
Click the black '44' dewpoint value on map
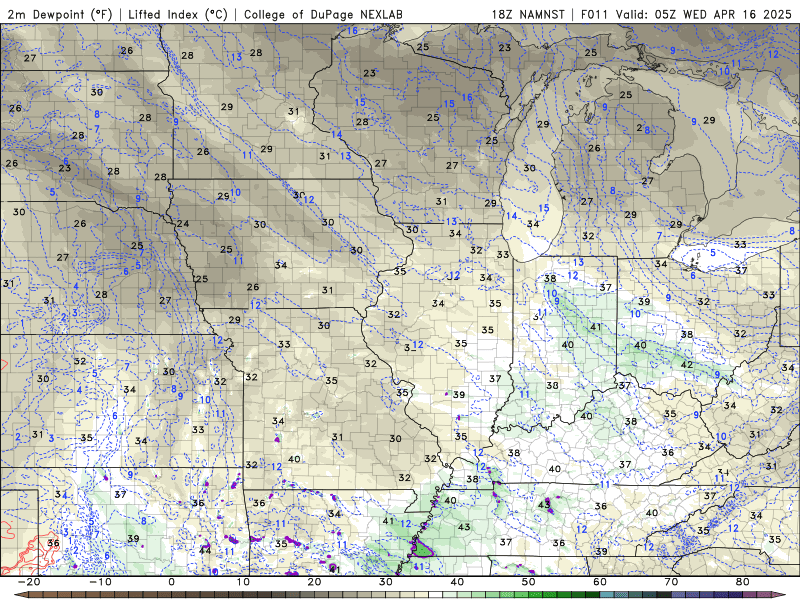(205, 550)
